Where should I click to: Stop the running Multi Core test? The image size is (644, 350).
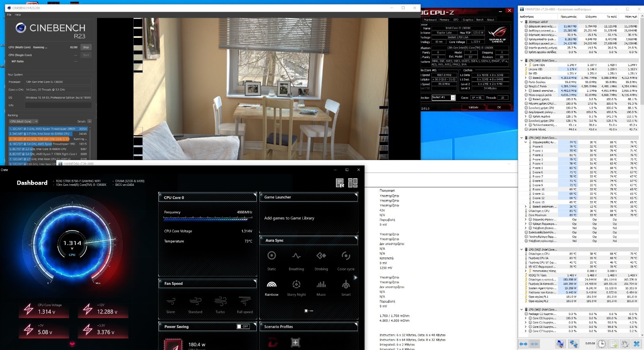(x=86, y=47)
